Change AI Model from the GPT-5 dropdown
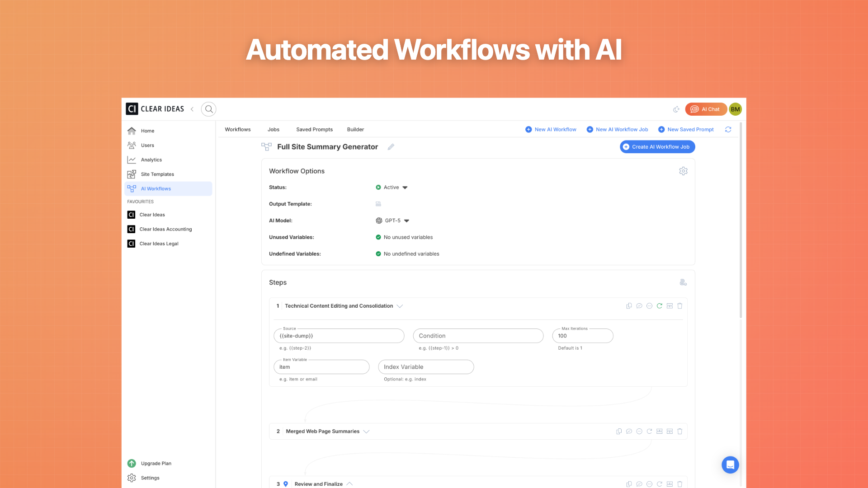 [393, 221]
